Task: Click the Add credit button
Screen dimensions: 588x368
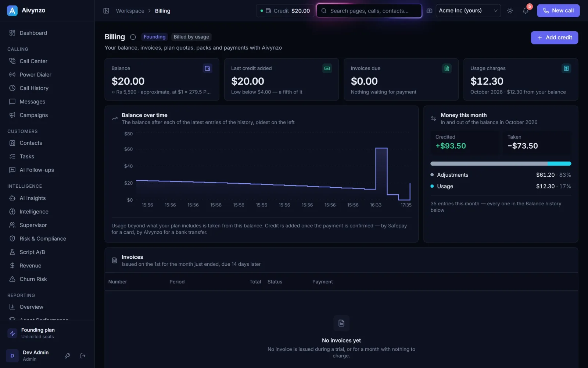Action: (554, 38)
